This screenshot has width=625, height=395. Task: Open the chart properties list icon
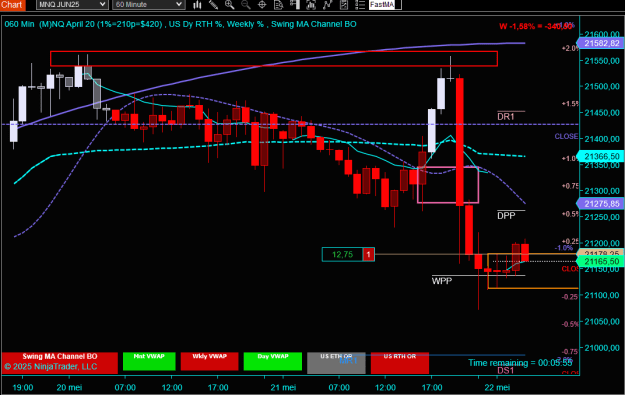point(360,4)
